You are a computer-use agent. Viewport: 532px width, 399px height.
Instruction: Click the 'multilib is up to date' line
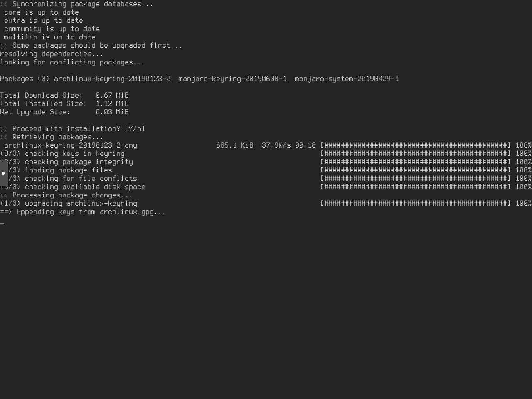49,37
